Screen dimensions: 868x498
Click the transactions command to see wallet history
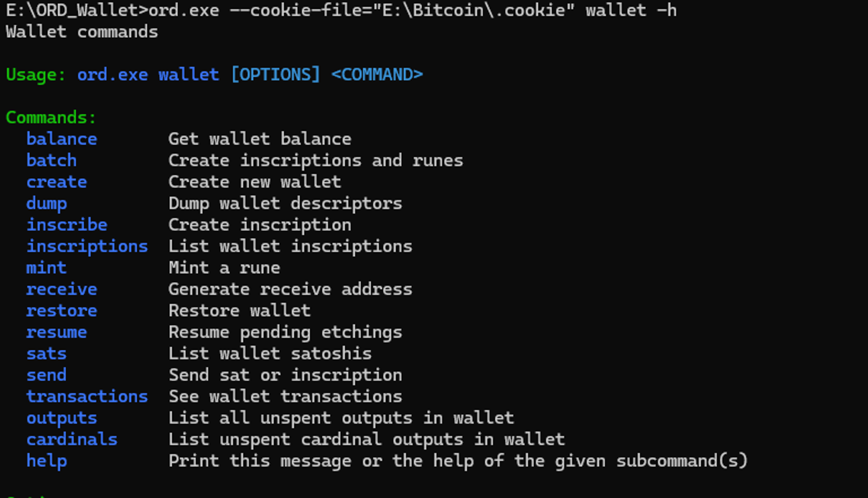(x=87, y=396)
